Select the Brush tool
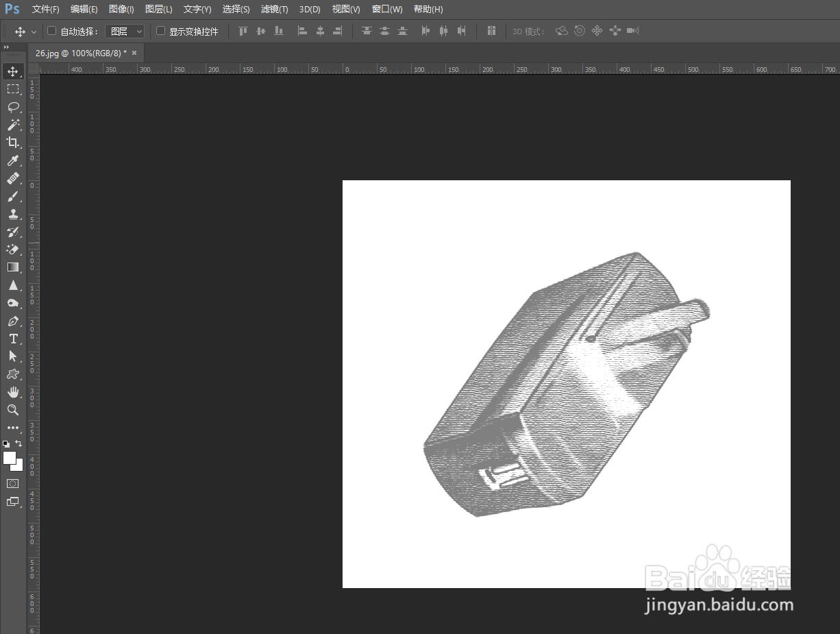The height and width of the screenshot is (634, 840). tap(13, 196)
